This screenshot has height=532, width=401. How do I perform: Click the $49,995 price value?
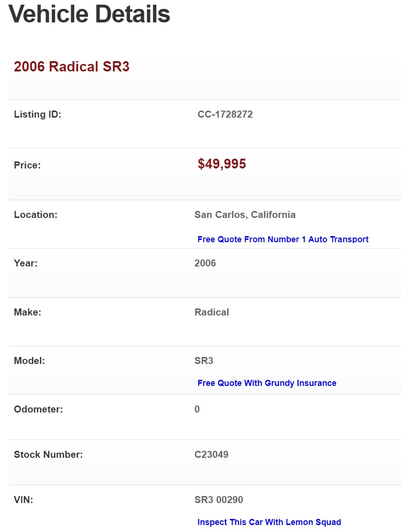coord(222,164)
